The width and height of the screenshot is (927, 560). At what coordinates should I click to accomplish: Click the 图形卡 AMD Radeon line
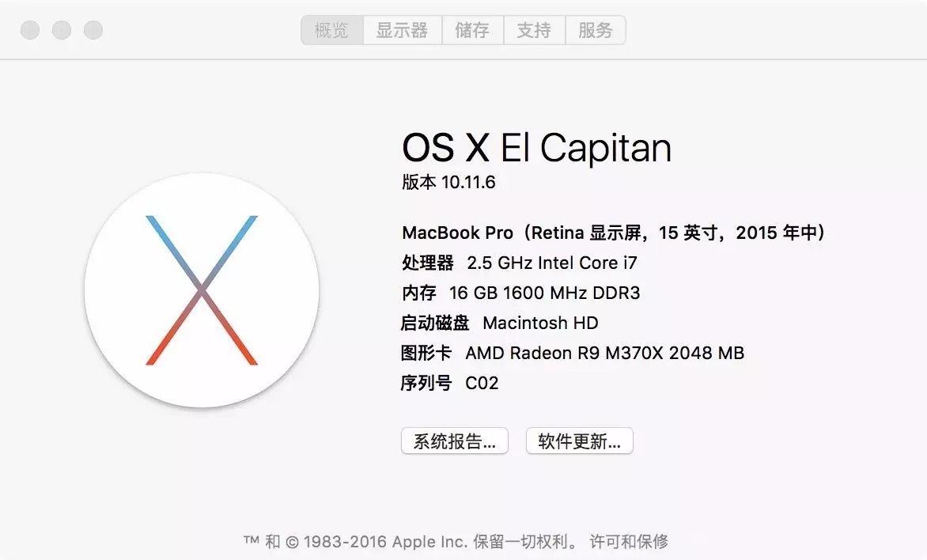(573, 353)
